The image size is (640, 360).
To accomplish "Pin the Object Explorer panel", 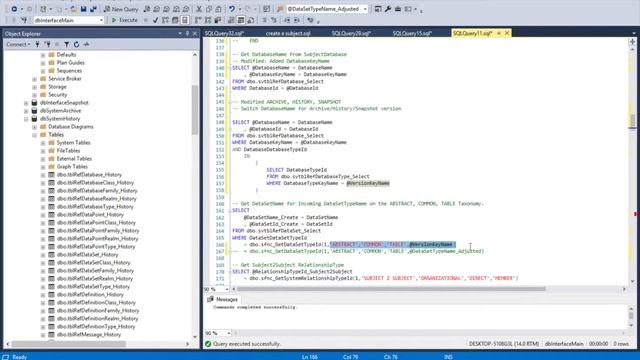I will [x=187, y=33].
